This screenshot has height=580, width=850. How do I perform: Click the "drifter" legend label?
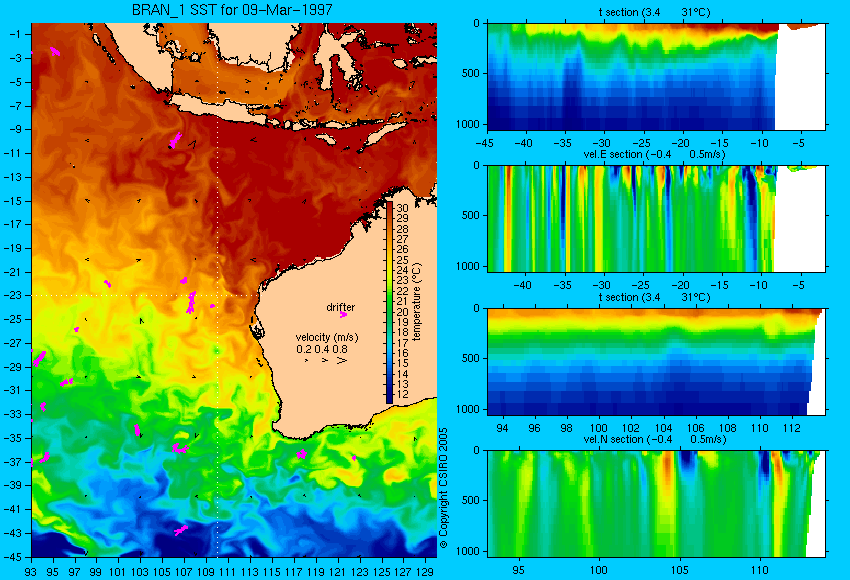[340, 307]
